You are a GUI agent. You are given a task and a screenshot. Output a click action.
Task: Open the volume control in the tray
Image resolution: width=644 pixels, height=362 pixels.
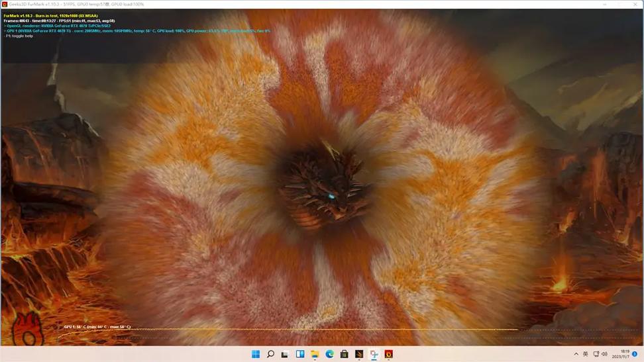click(604, 354)
